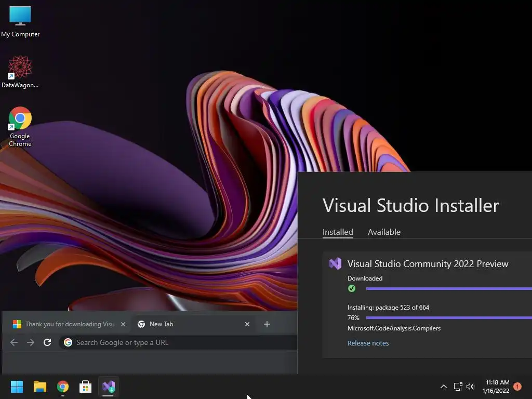This screenshot has height=399, width=532.
Task: Open a new Chrome tab
Action: [x=267, y=324]
